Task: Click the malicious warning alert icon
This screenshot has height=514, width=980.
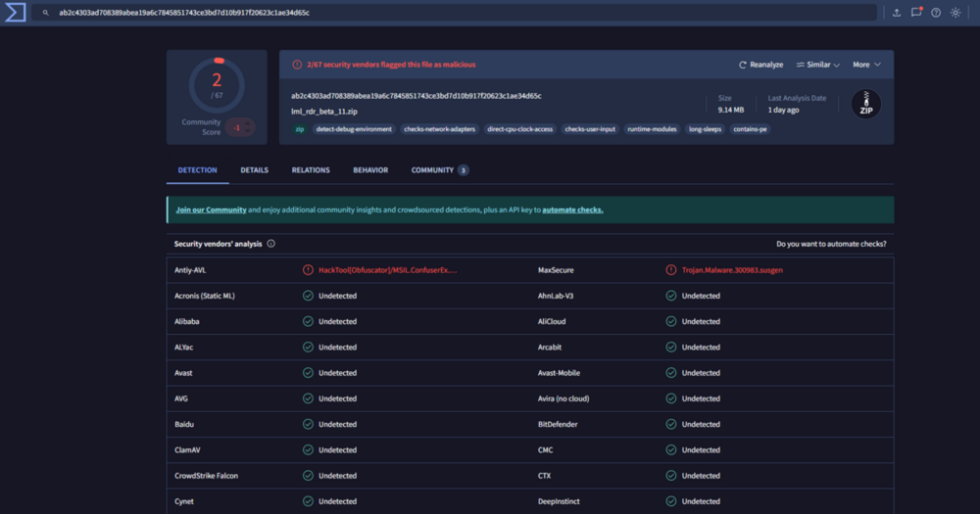Action: pyautogui.click(x=297, y=65)
